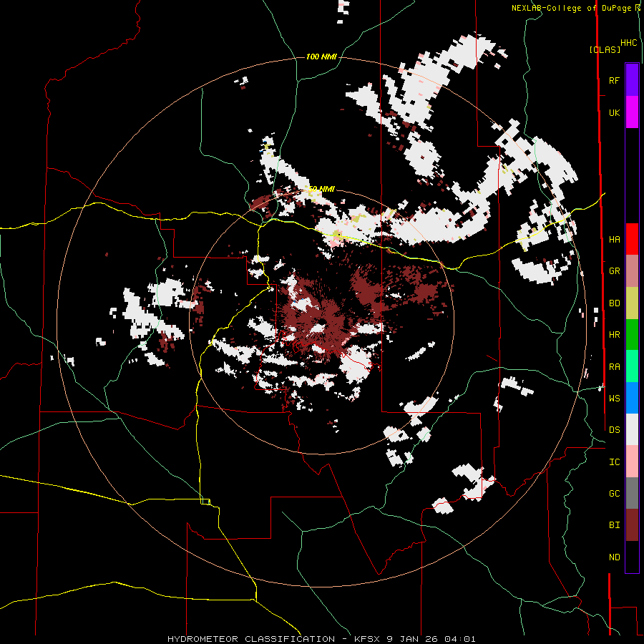Select the BD yellow legend block
The width and height of the screenshot is (644, 644).
click(632, 303)
